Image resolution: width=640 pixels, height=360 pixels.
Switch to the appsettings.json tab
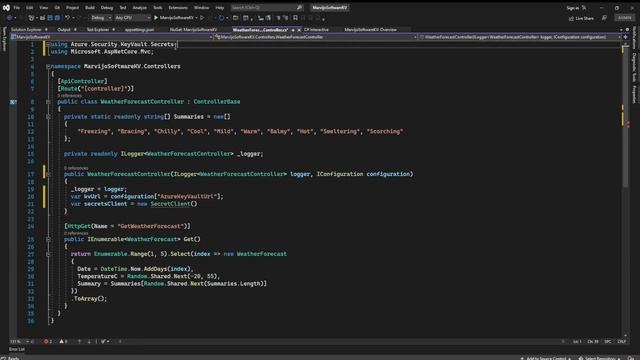point(140,30)
